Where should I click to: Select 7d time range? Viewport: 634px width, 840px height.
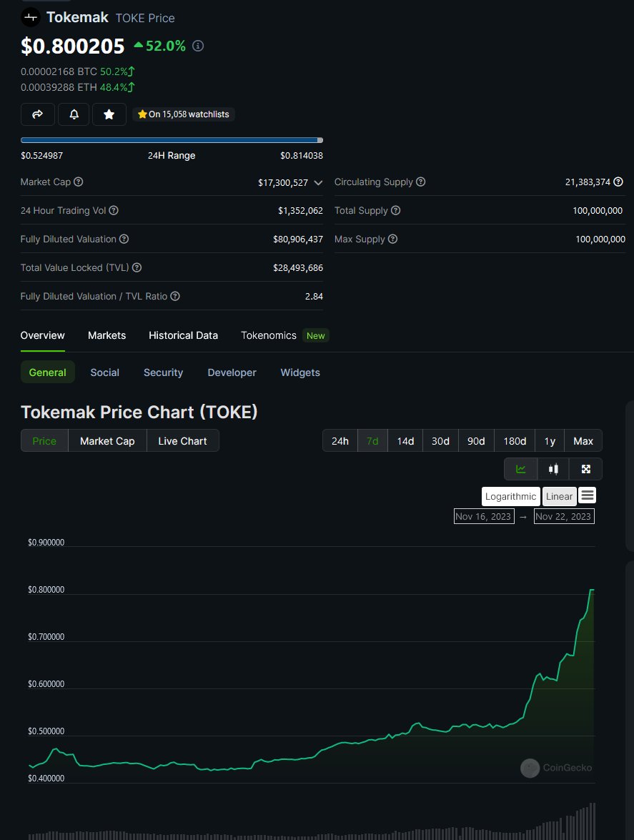click(x=372, y=441)
